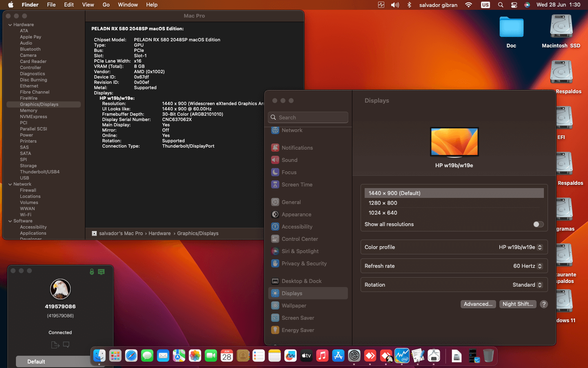The height and width of the screenshot is (368, 588).
Task: Open the Help menu
Action: tap(152, 5)
